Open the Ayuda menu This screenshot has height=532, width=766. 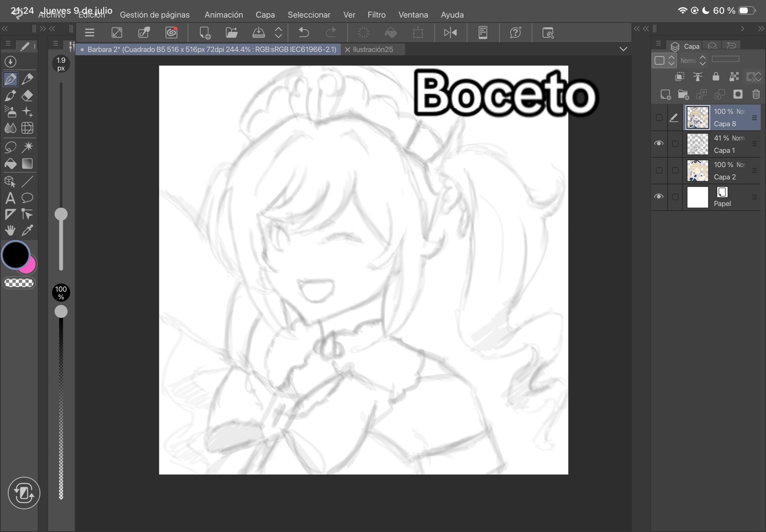pyautogui.click(x=452, y=15)
